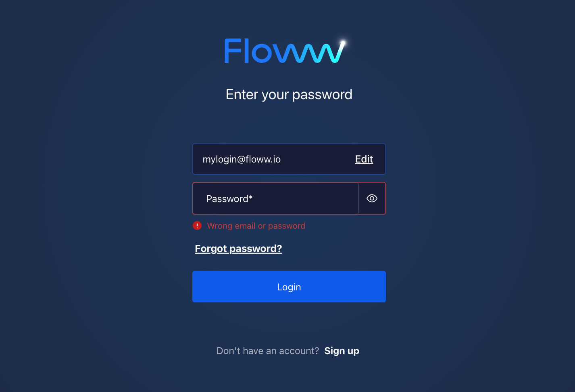The image size is (575, 392).
Task: Click the 'Wrong email or password' error text
Action: 256,225
